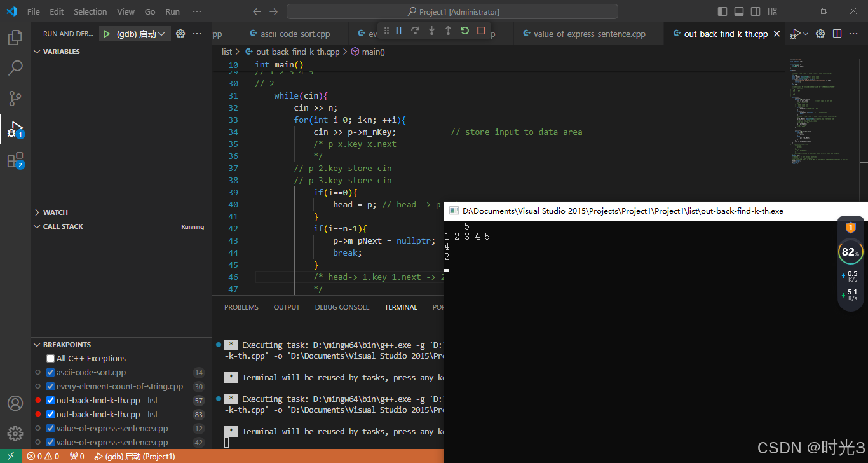The image size is (868, 463).
Task: Click the Project1 [Administrator] command center search
Action: [x=452, y=11]
